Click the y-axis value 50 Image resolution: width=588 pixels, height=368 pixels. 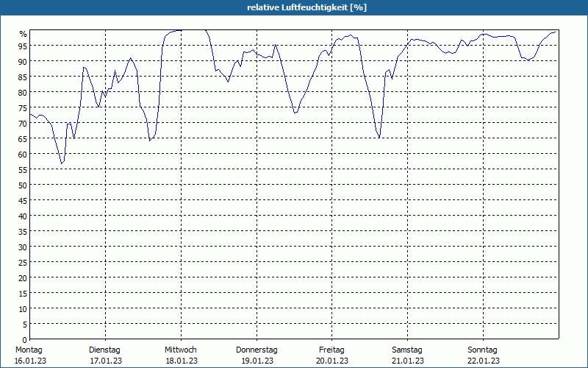(x=23, y=185)
